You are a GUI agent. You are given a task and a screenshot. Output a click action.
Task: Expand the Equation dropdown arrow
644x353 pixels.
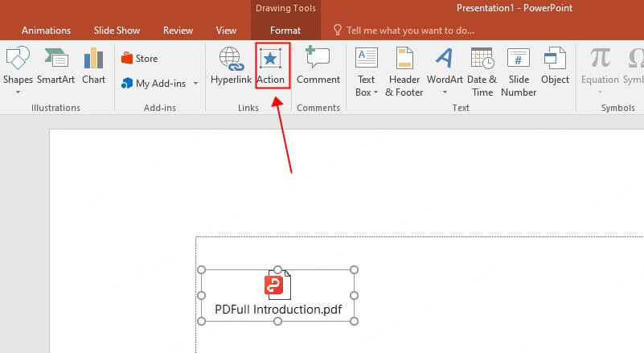coord(600,92)
